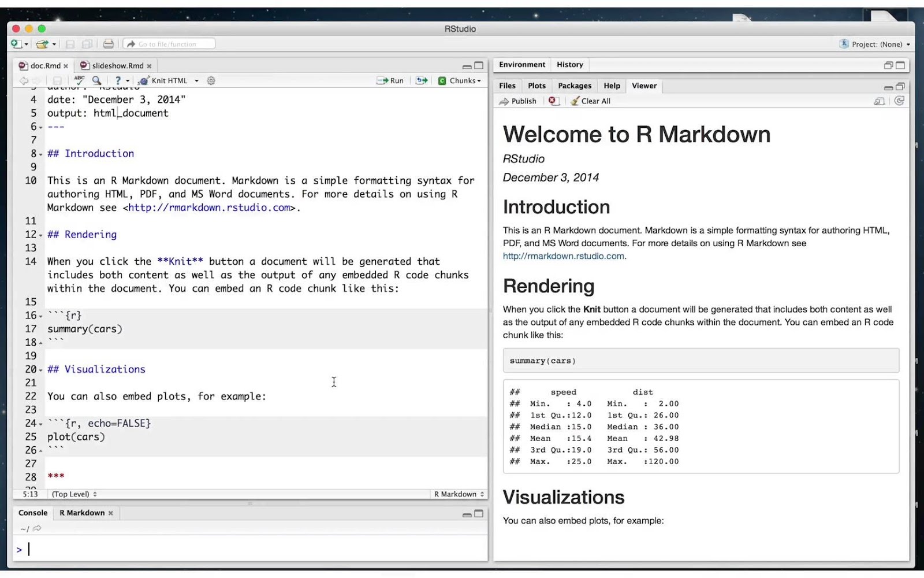Open the Environment tab
The width and height of the screenshot is (924, 578).
521,65
